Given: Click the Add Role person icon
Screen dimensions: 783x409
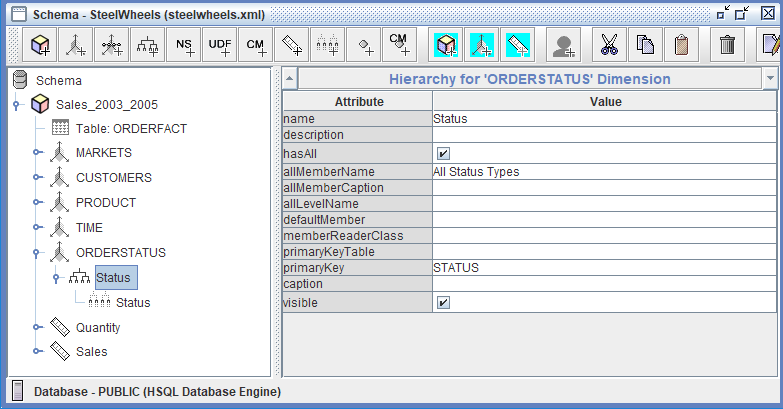Looking at the screenshot, I should point(564,45).
